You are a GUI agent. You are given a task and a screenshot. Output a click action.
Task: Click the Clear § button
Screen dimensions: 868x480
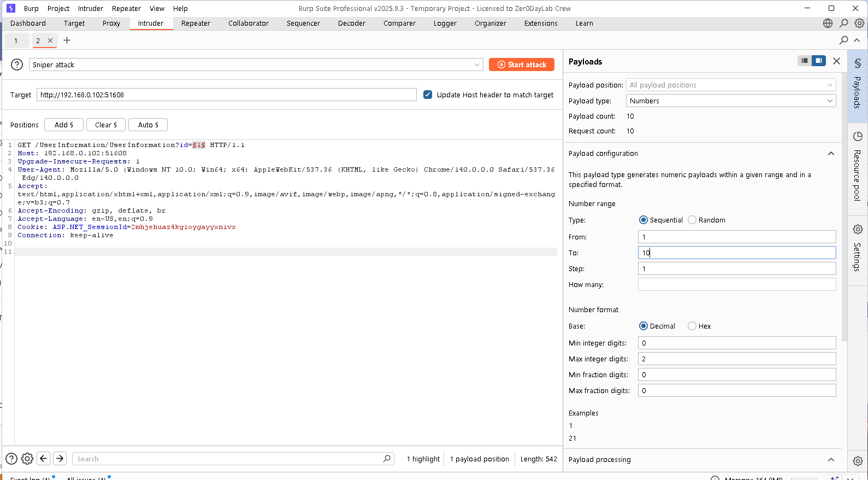(x=106, y=125)
